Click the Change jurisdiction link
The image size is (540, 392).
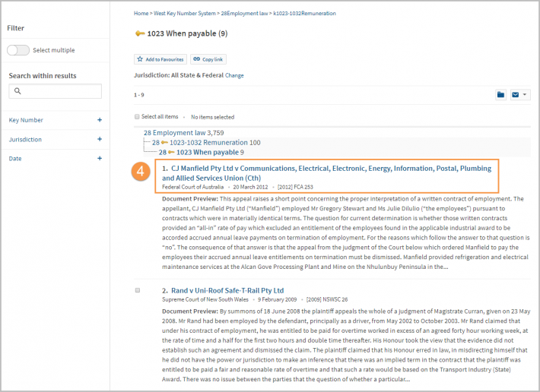[x=234, y=75]
